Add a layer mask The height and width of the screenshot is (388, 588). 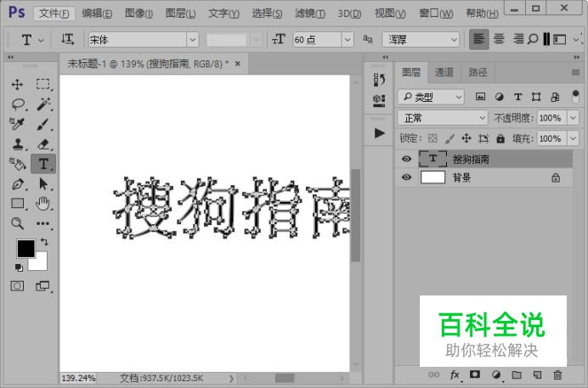click(475, 374)
